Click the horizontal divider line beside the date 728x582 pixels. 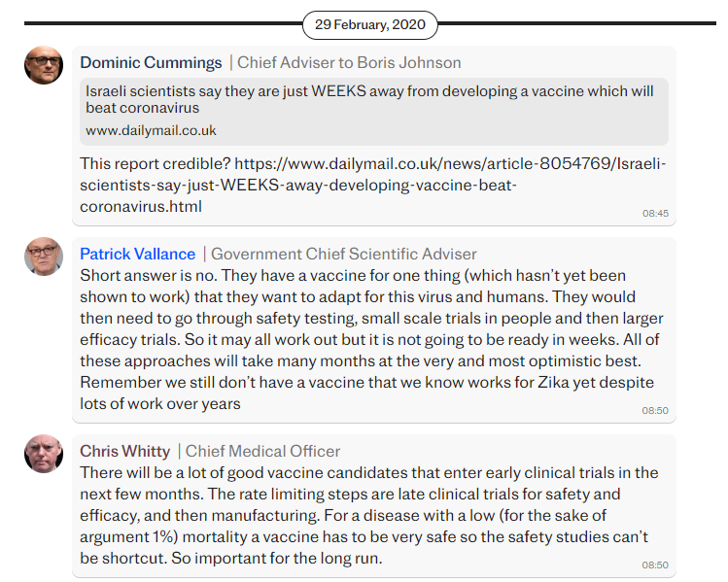156,21
